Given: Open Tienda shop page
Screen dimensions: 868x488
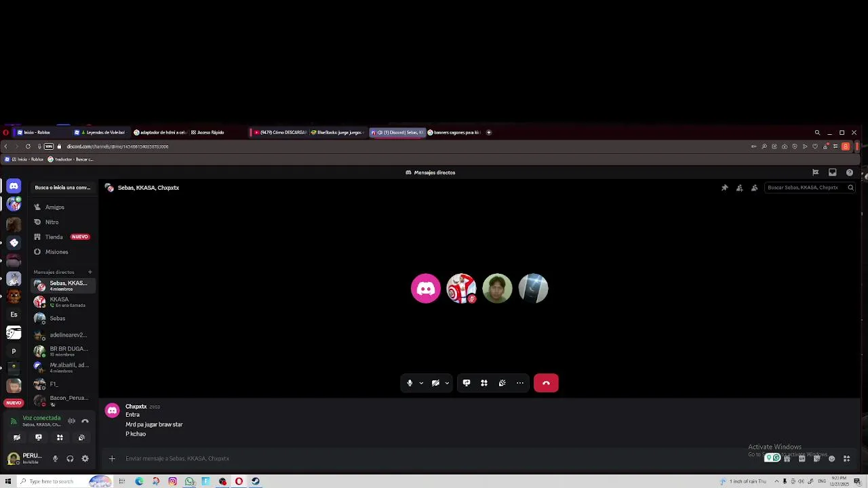Looking at the screenshot, I should pos(63,237).
